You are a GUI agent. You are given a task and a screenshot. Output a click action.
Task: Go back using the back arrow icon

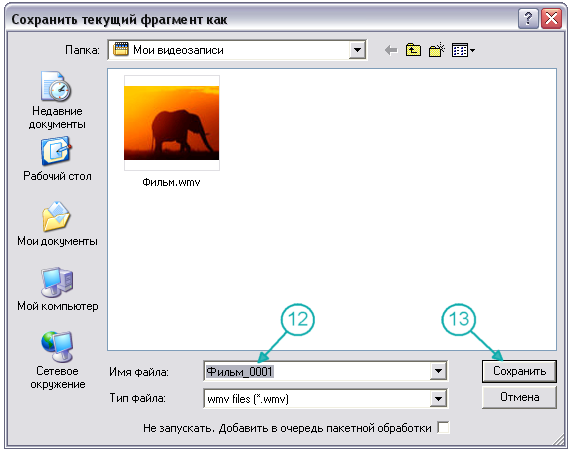[391, 50]
